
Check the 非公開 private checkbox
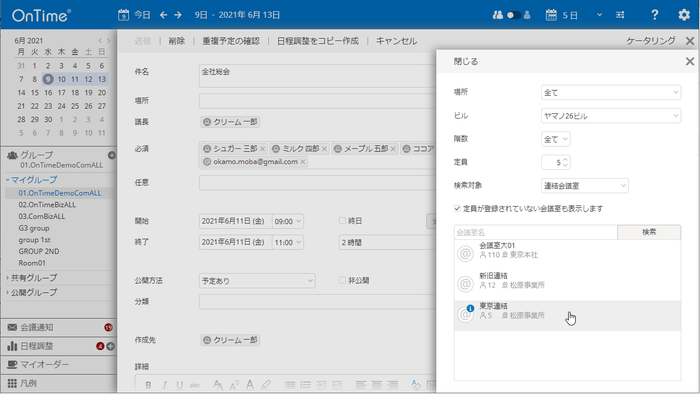pos(342,280)
